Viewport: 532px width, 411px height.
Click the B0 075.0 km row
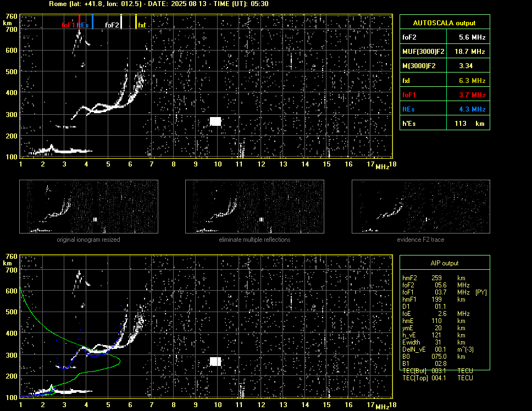433,357
